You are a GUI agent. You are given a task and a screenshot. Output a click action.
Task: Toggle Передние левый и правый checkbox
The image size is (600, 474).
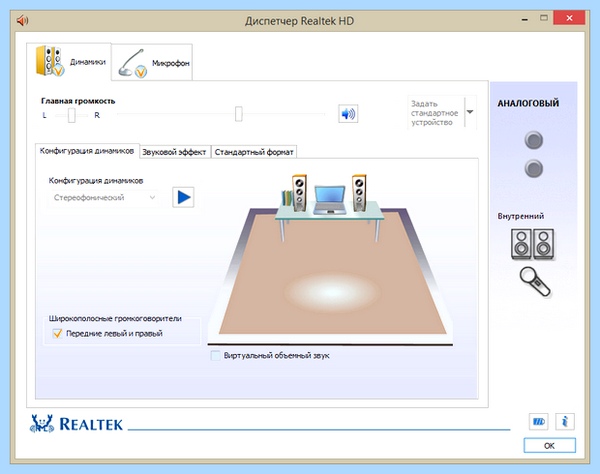[x=57, y=333]
